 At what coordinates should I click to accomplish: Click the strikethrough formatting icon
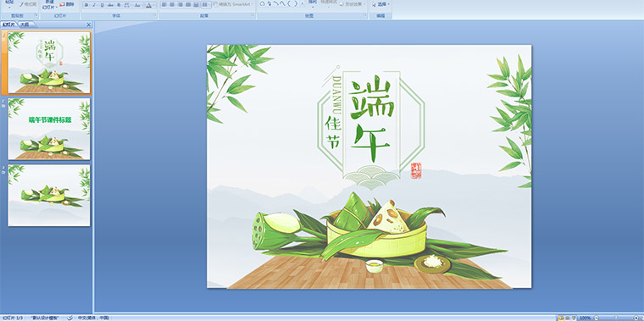[x=110, y=5]
